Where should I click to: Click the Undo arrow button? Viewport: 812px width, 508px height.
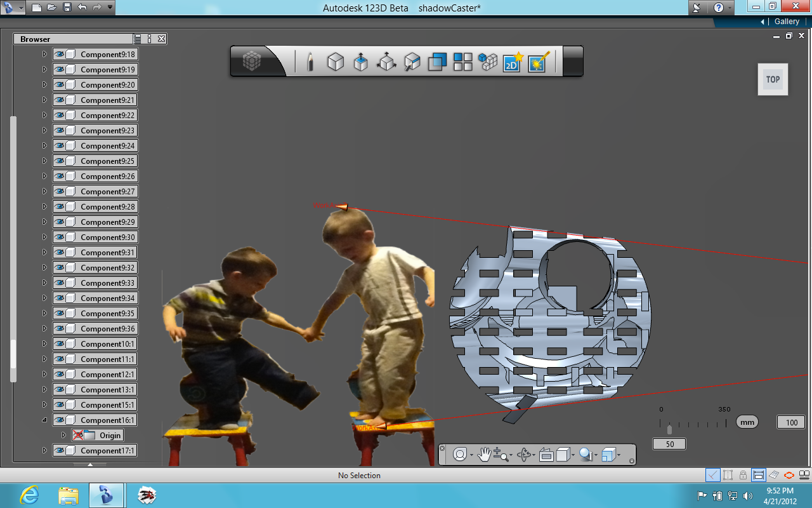tap(81, 8)
